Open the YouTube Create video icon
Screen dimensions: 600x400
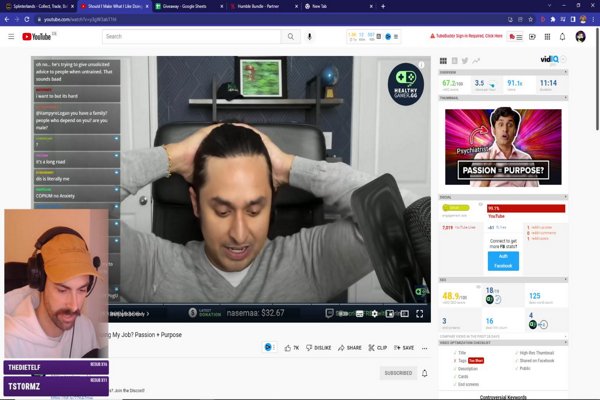532,37
